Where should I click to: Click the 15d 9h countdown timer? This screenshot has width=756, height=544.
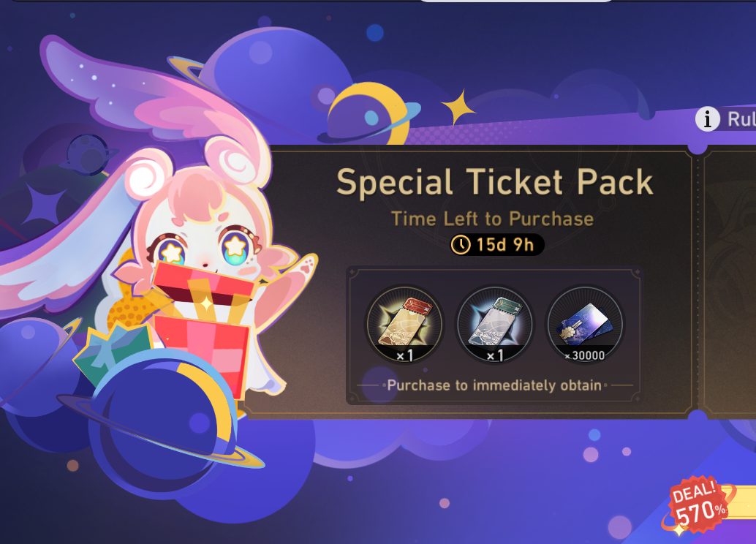tap(497, 244)
